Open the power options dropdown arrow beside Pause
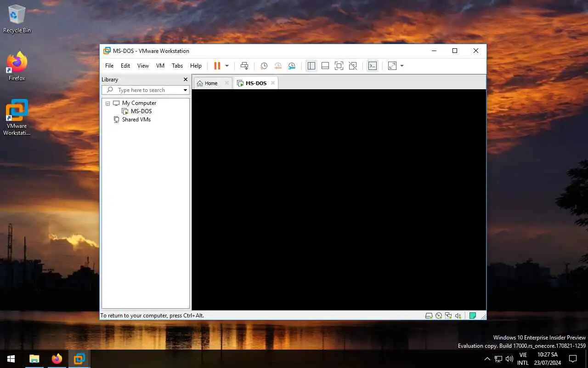This screenshot has height=368, width=588. coord(227,66)
